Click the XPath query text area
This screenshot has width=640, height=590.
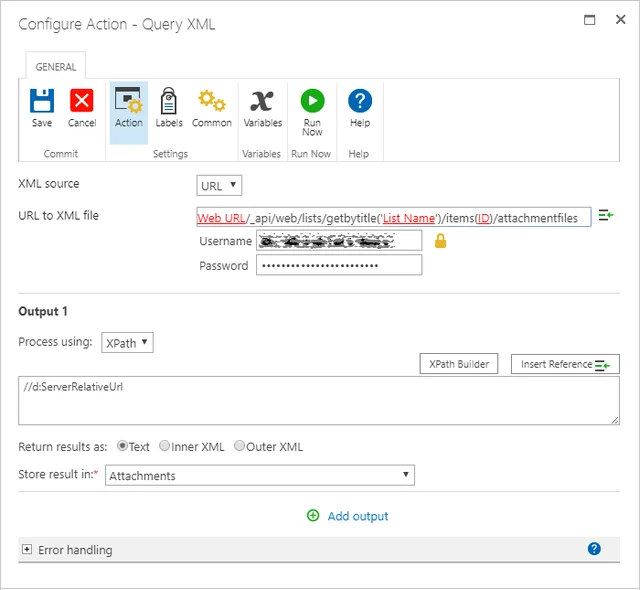pyautogui.click(x=319, y=401)
